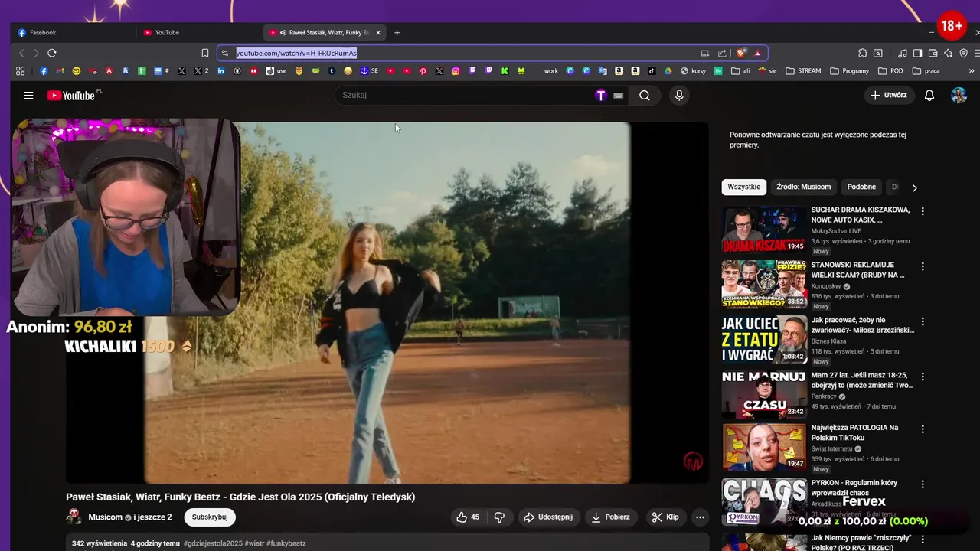980x551 pixels.
Task: Open the apps grid icon in bookmarks bar
Action: click(20, 71)
